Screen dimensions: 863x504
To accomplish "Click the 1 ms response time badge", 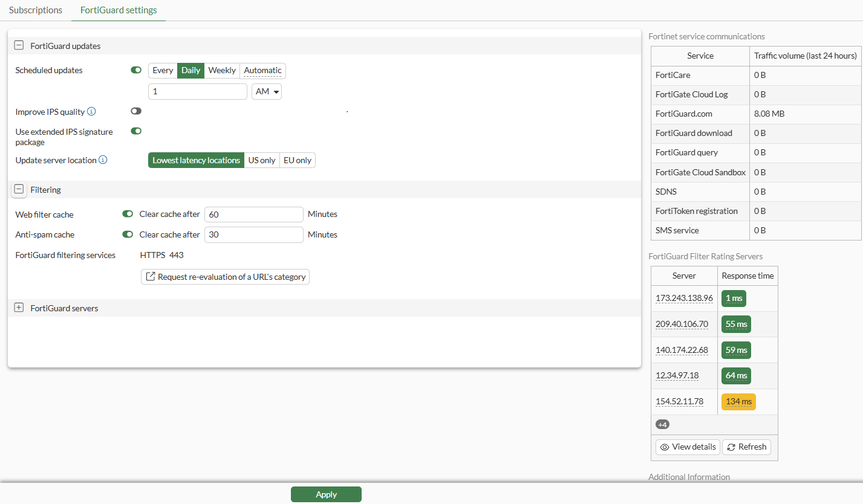I will pyautogui.click(x=734, y=299).
